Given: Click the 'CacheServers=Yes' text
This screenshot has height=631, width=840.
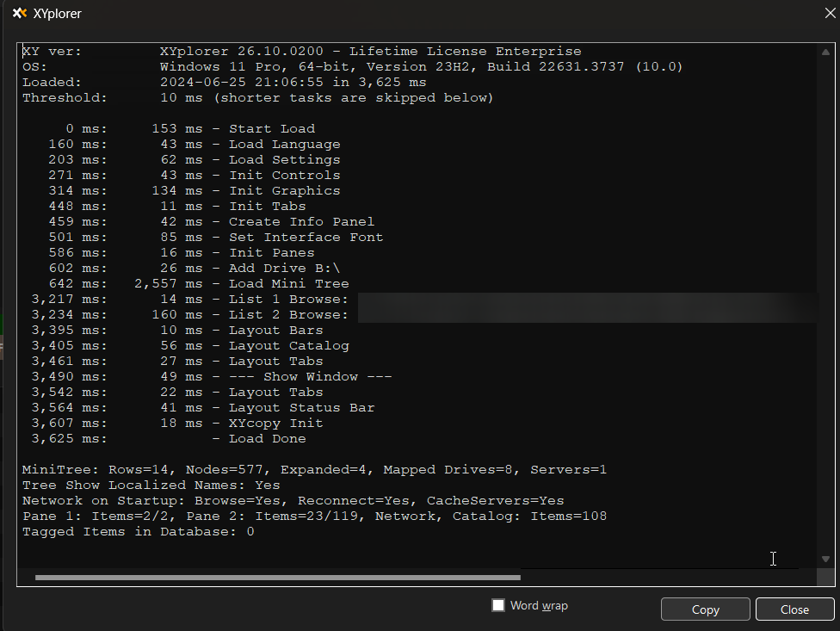Looking at the screenshot, I should 495,501.
